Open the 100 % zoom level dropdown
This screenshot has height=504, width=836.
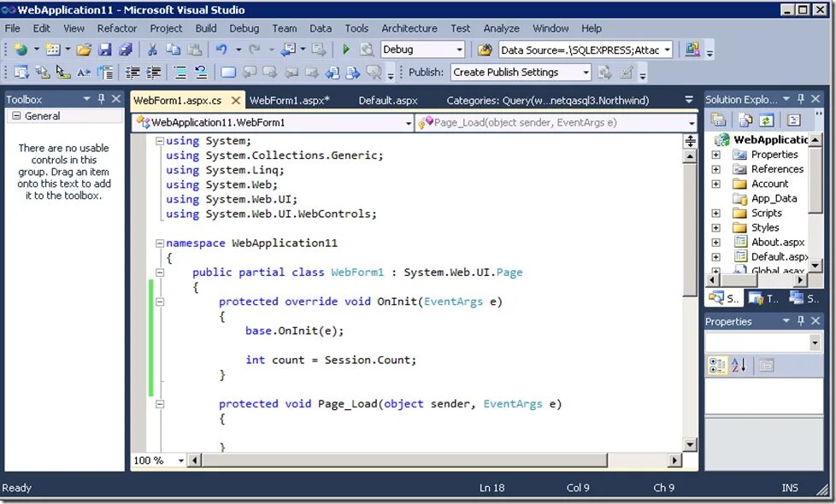click(180, 460)
